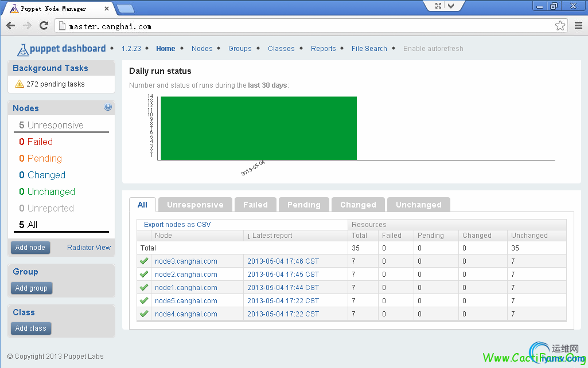Click node2.canghai.com green checkmark icon
Screen dimensions: 588x368
pyautogui.click(x=144, y=274)
